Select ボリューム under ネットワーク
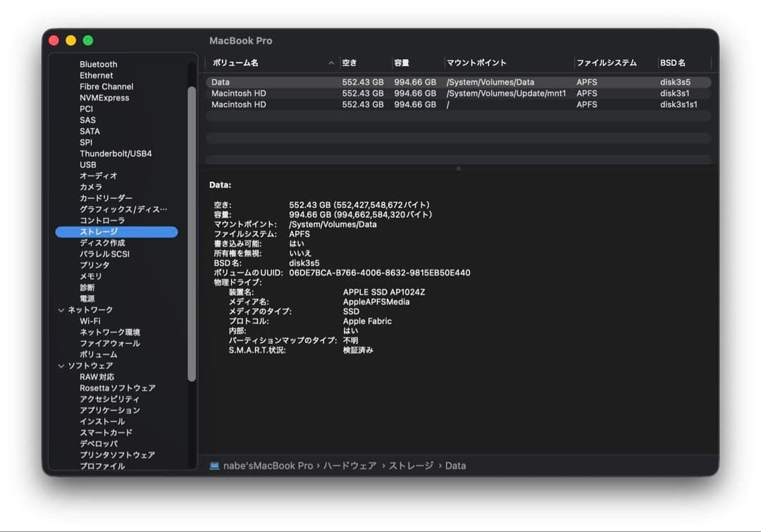This screenshot has height=532, width=761. pos(99,354)
